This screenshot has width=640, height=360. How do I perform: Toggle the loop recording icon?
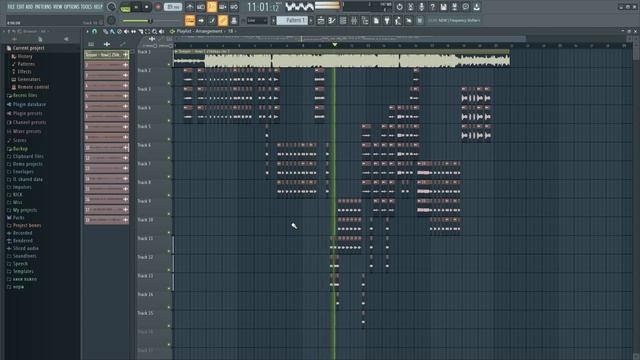coord(234,7)
